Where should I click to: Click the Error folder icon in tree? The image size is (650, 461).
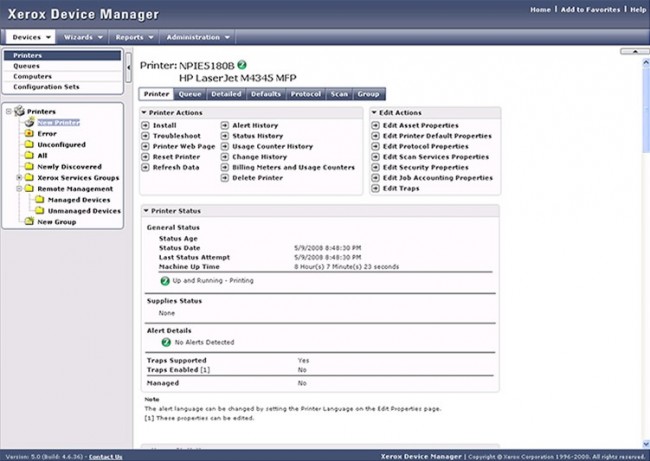pos(28,133)
